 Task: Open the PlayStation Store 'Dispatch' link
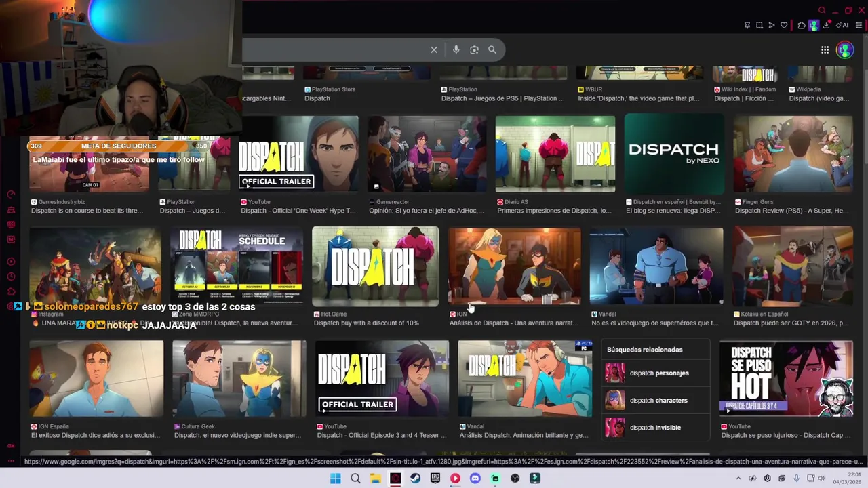point(317,98)
